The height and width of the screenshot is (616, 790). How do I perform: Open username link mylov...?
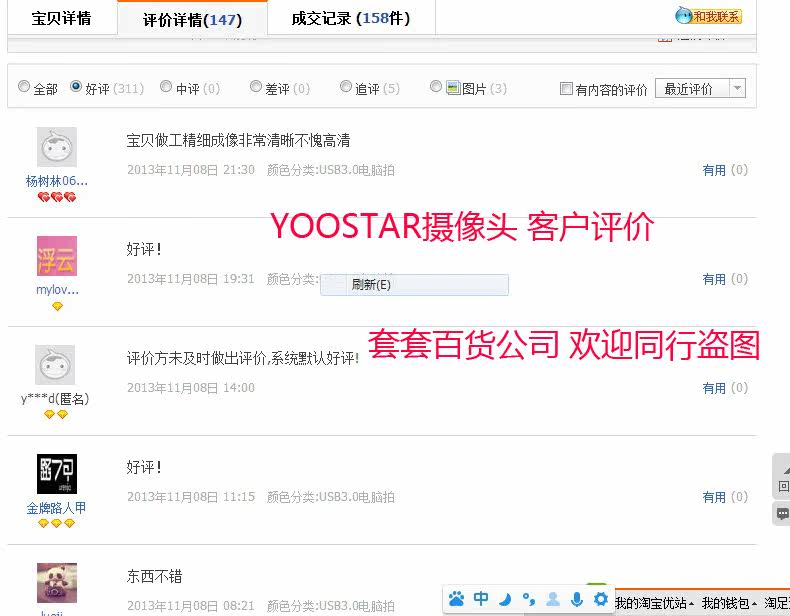[x=57, y=290]
